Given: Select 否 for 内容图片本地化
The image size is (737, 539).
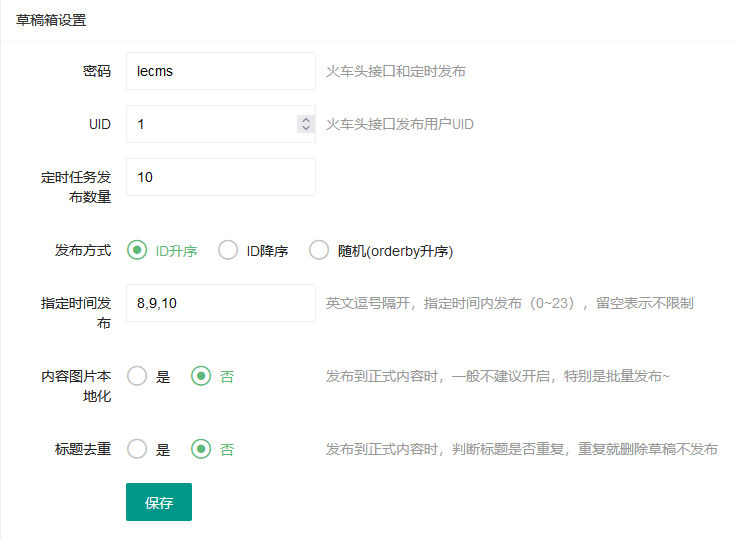Looking at the screenshot, I should [201, 376].
